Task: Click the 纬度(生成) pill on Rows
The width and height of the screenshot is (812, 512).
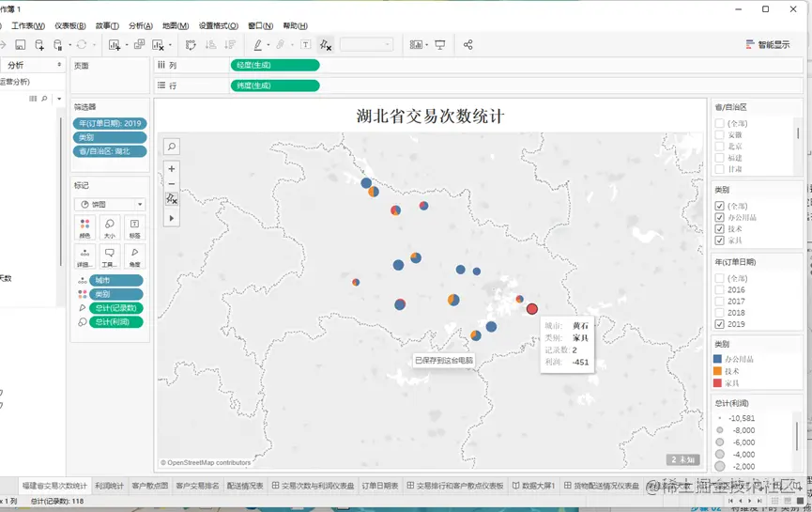Action: [x=275, y=85]
